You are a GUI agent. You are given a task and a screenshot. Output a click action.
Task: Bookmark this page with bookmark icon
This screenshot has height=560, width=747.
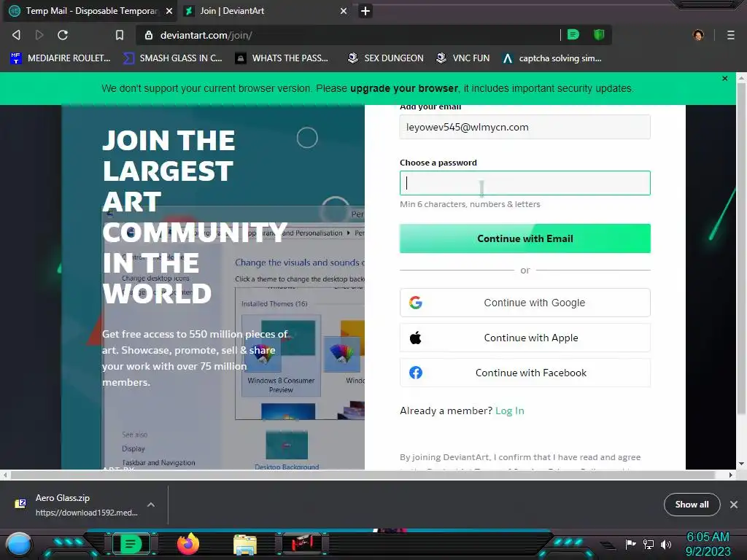coord(120,35)
